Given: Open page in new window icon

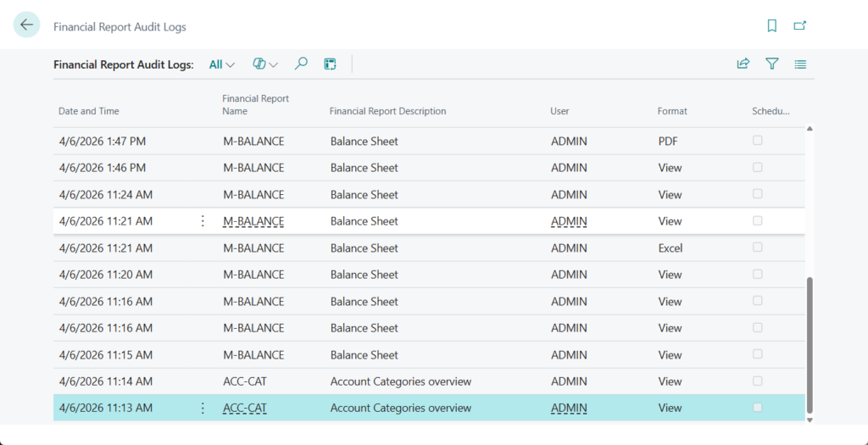Looking at the screenshot, I should pos(799,26).
